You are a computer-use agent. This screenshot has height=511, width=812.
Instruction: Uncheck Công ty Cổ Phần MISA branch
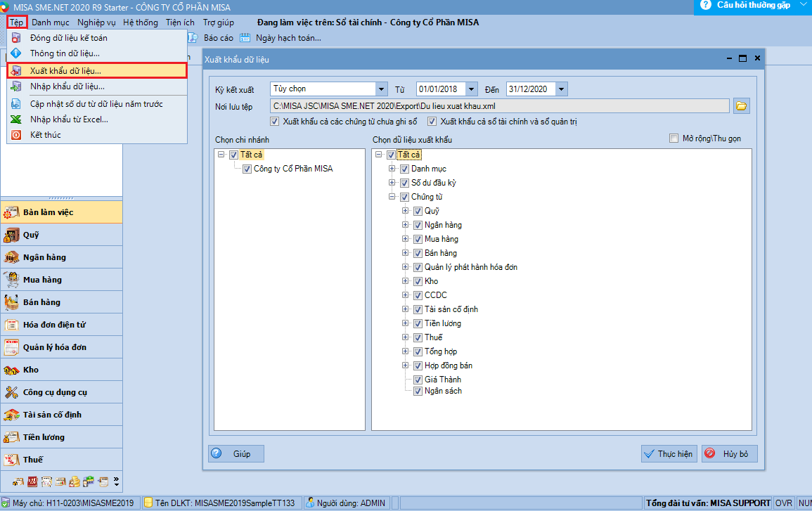pyautogui.click(x=247, y=169)
